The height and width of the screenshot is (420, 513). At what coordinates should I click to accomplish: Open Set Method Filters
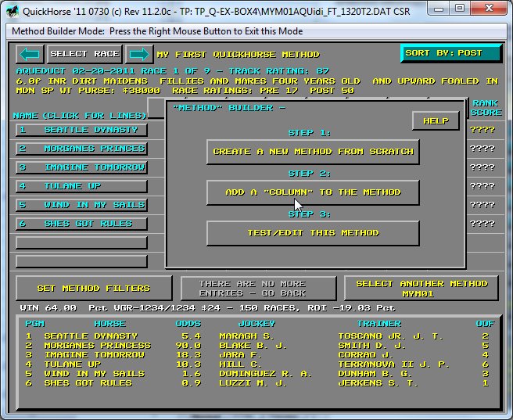coord(94,289)
